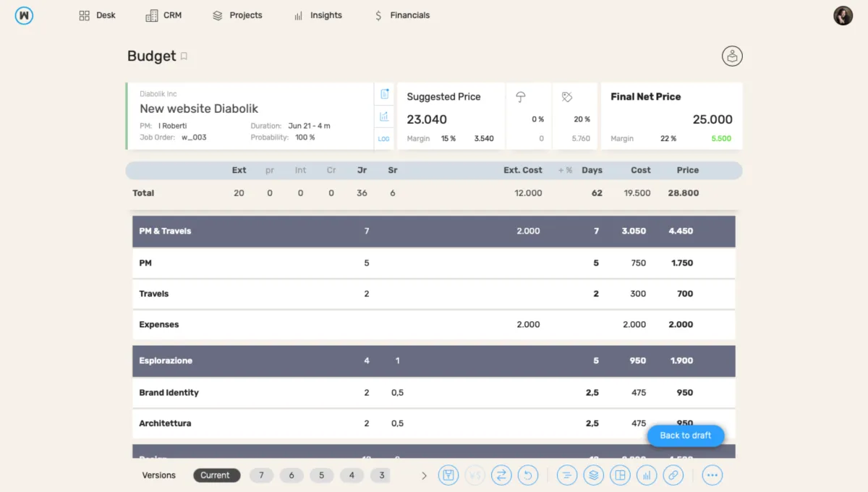Click the Price column header
The height and width of the screenshot is (492, 868).
click(688, 170)
